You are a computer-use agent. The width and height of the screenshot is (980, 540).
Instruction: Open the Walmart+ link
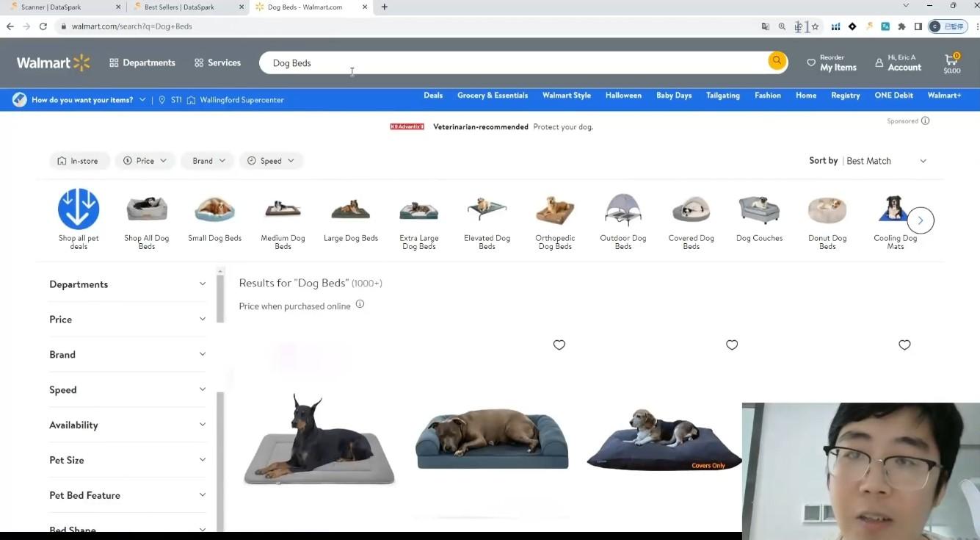point(943,96)
